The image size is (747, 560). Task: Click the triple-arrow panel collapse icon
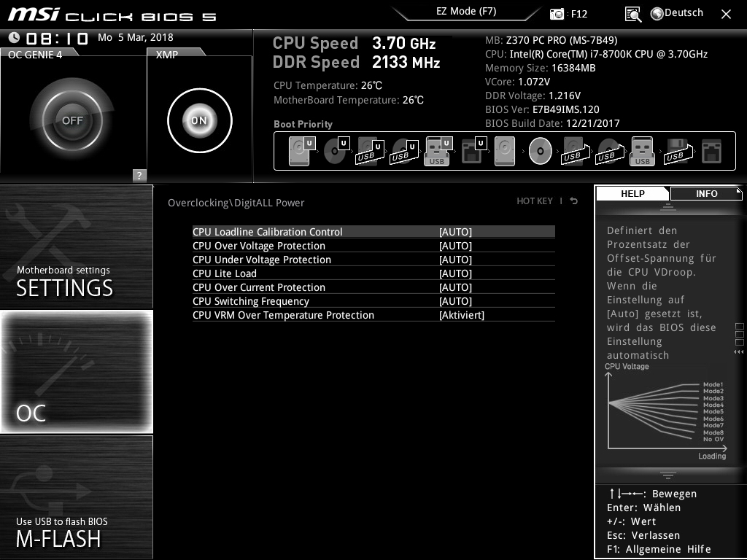click(738, 352)
